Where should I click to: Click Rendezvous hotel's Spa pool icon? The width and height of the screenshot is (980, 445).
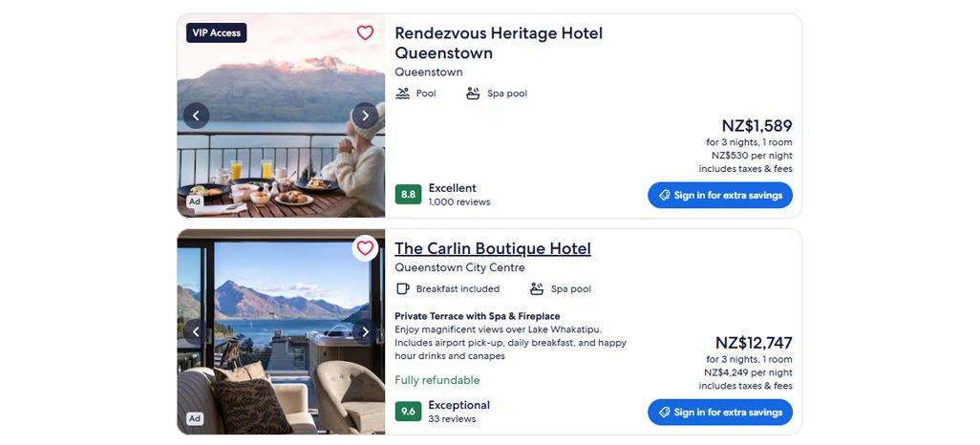coord(473,94)
